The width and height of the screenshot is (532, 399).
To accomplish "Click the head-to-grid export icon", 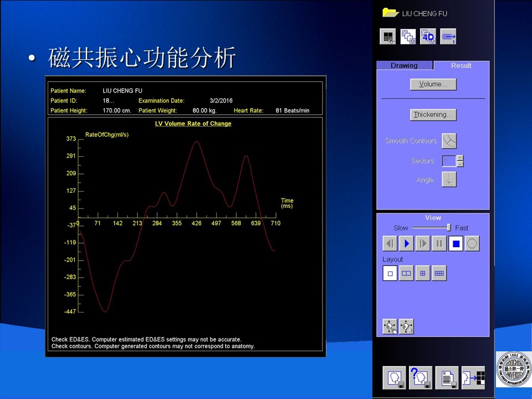I will click(473, 377).
